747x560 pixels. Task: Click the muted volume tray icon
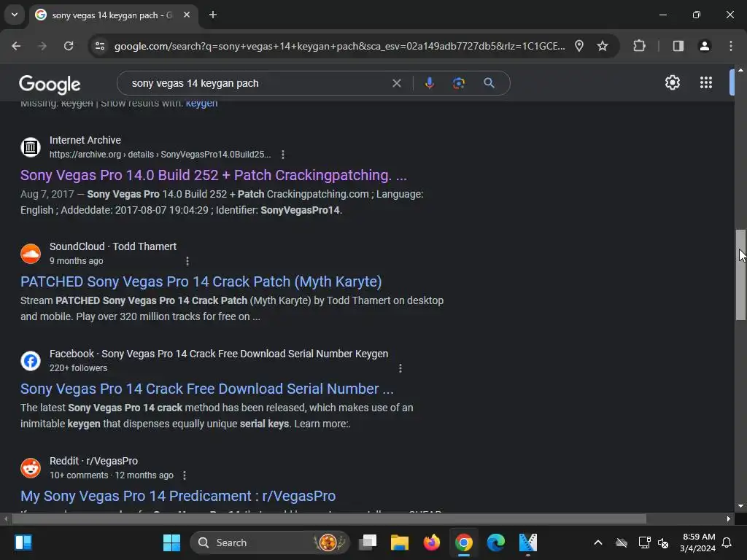pos(662,542)
